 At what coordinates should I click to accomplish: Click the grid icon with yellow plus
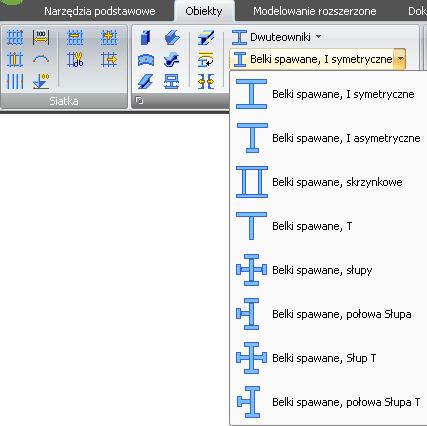109,37
